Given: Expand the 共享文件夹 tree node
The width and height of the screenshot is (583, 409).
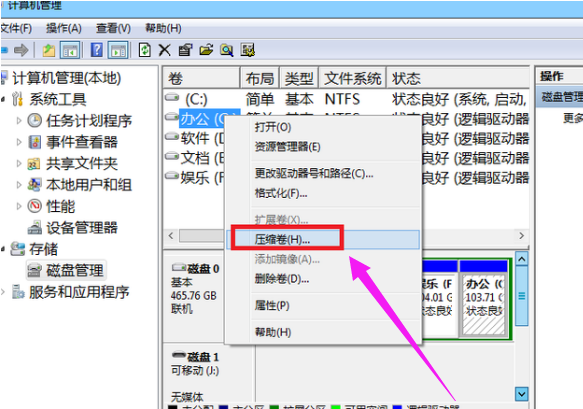Looking at the screenshot, I should 19,164.
